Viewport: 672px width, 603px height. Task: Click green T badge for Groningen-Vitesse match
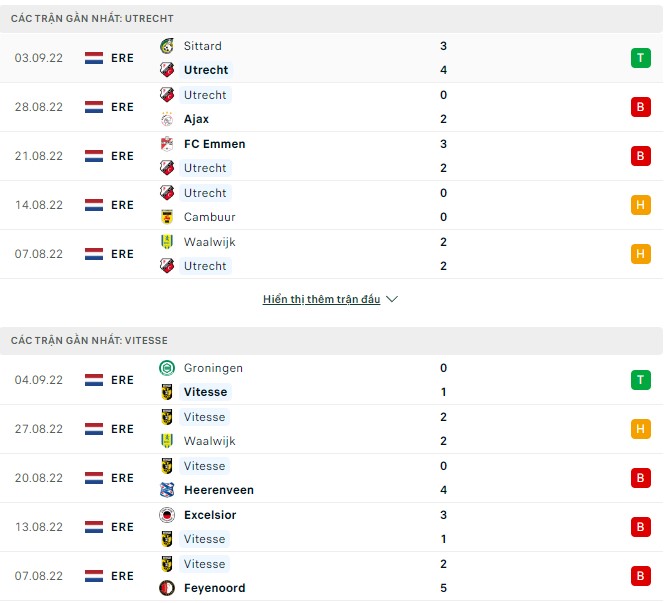coord(640,380)
